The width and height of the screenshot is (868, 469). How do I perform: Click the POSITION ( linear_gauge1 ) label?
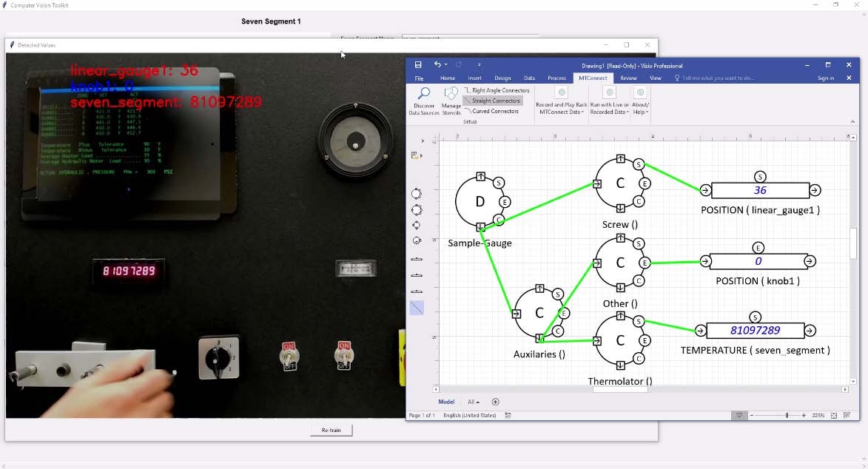(760, 210)
